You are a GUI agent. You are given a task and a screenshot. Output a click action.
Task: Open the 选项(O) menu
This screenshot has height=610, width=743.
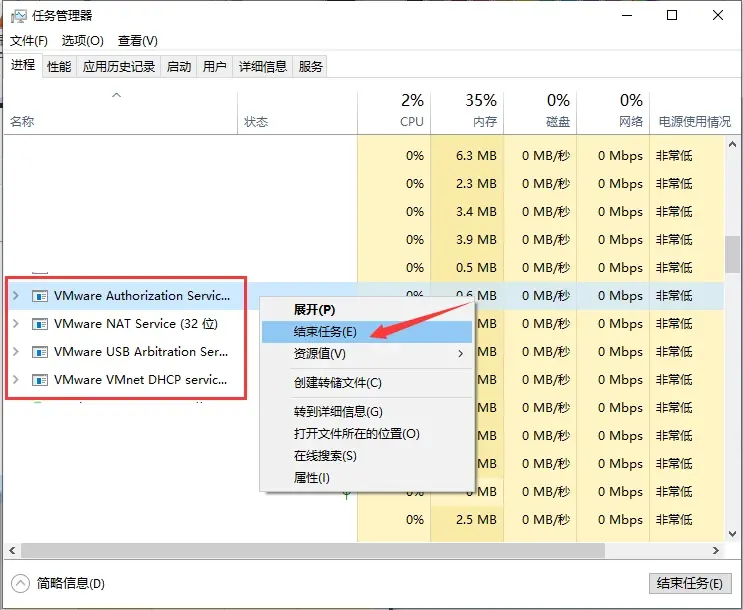82,41
